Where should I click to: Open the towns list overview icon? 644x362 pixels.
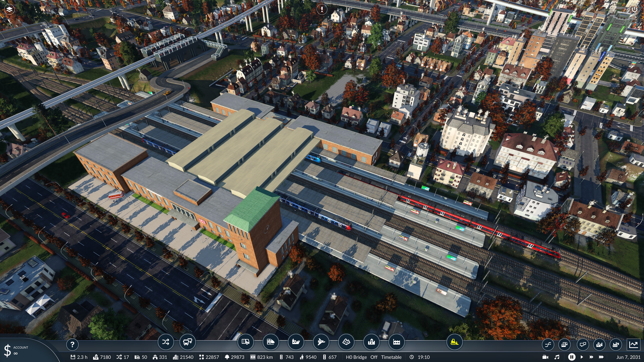pyautogui.click(x=599, y=345)
